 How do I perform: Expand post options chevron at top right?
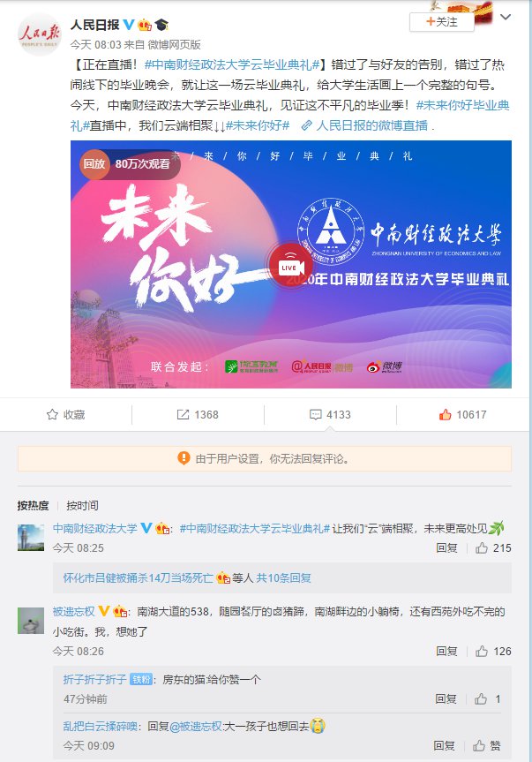pyautogui.click(x=506, y=18)
